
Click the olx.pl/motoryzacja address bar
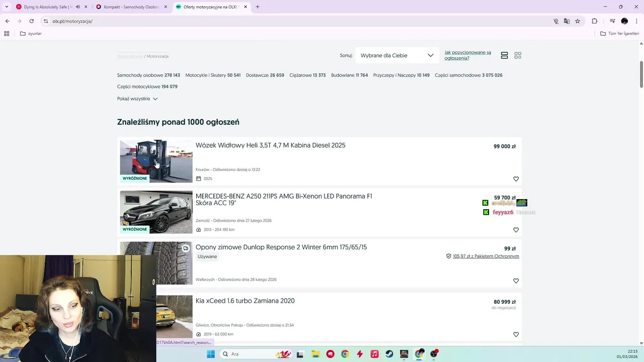pos(297,21)
